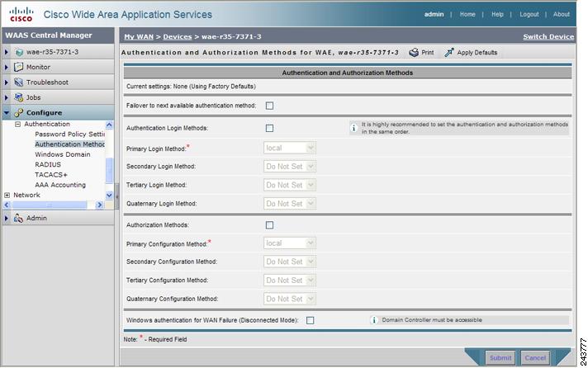588x368 pixels.
Task: Click the Monitor menu label
Action: [38, 67]
